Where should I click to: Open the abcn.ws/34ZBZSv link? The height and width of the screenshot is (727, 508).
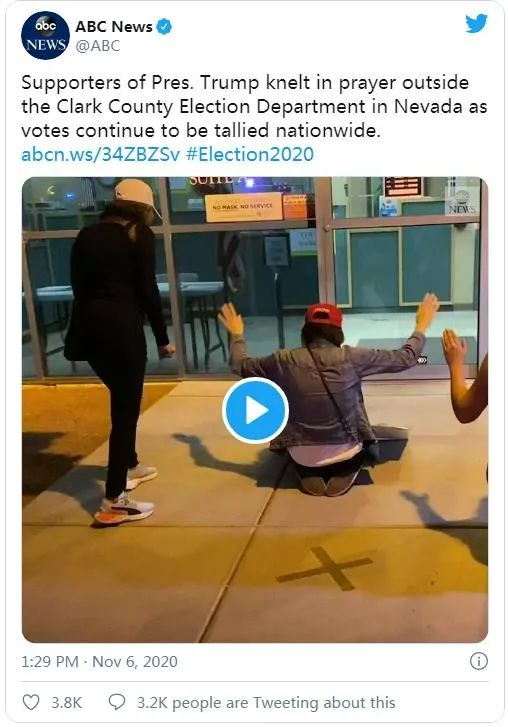[x=101, y=154]
